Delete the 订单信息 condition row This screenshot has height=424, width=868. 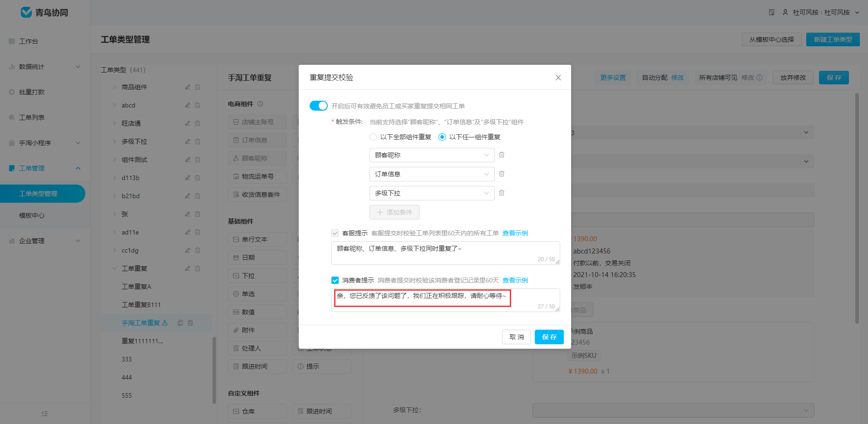tap(502, 174)
